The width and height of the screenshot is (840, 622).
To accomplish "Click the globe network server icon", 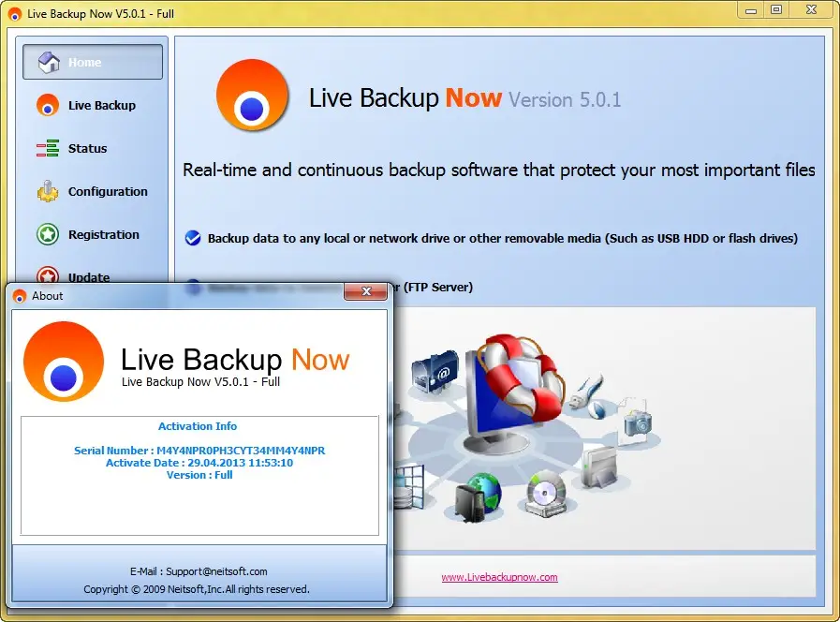I will click(x=478, y=496).
